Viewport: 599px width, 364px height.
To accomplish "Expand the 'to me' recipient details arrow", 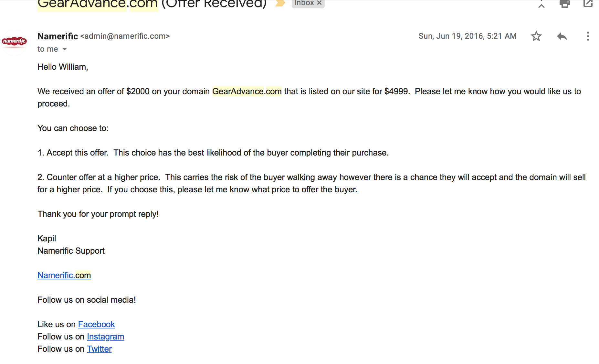I will pos(65,49).
